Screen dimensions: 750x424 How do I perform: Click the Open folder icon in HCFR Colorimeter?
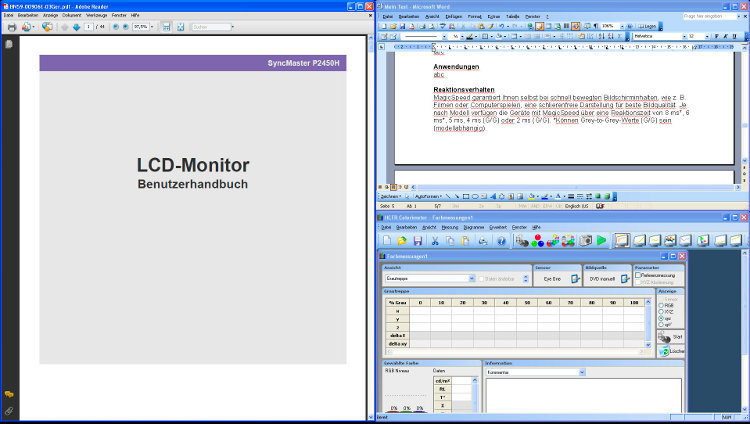[402, 241]
